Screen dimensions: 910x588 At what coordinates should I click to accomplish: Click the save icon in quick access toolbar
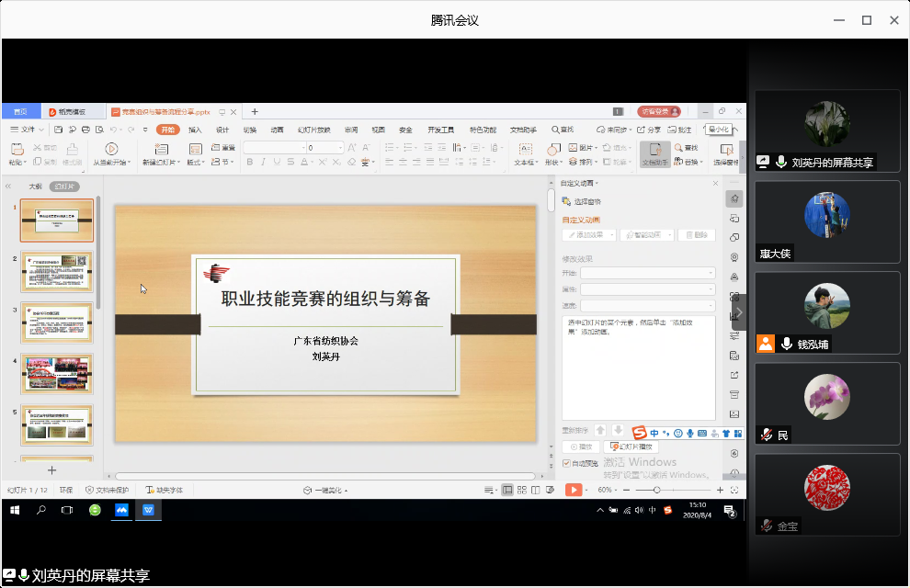tap(59, 130)
